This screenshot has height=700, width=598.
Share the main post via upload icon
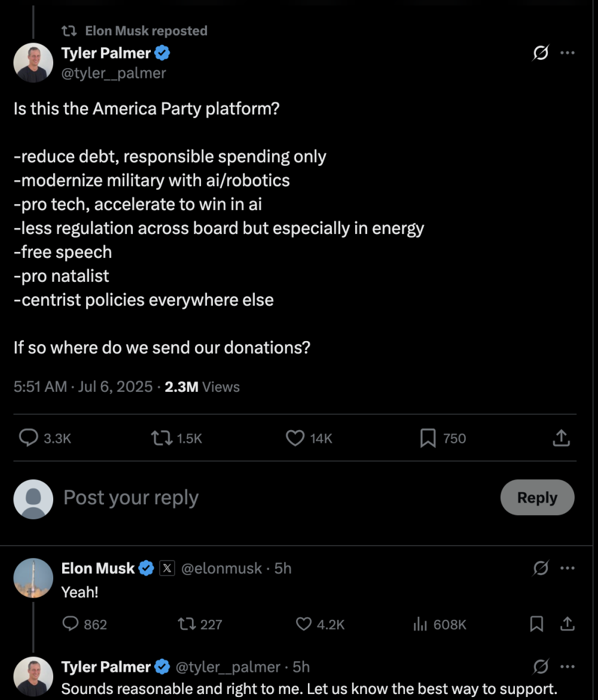point(561,439)
